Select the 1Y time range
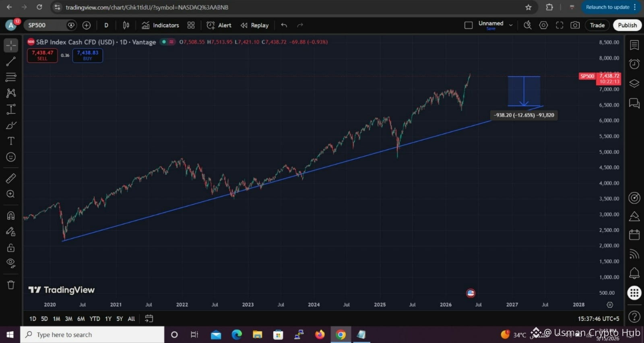 [108, 318]
